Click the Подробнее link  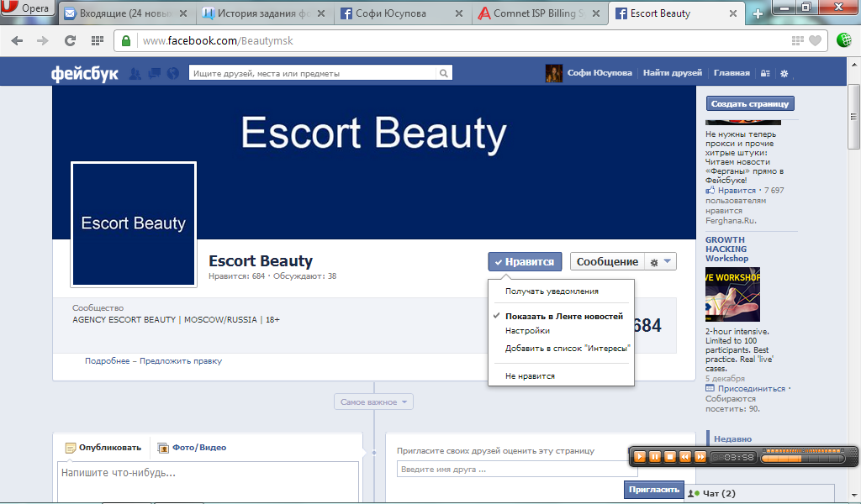point(107,361)
